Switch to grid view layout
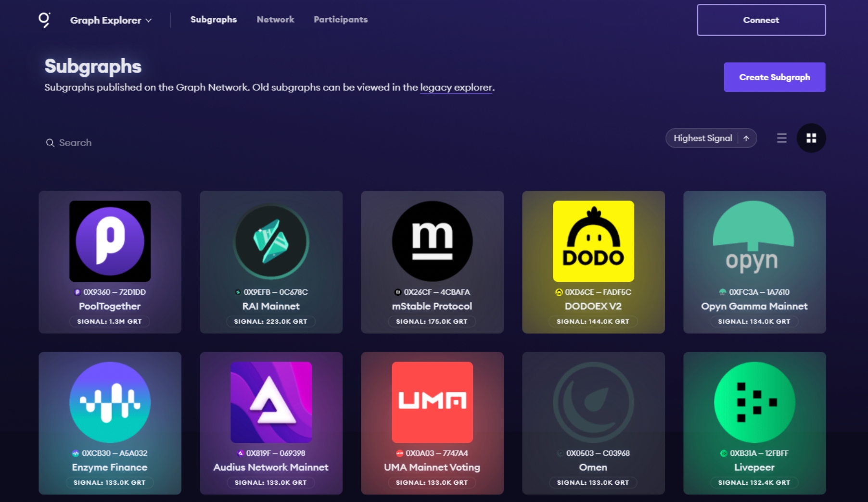 [811, 138]
